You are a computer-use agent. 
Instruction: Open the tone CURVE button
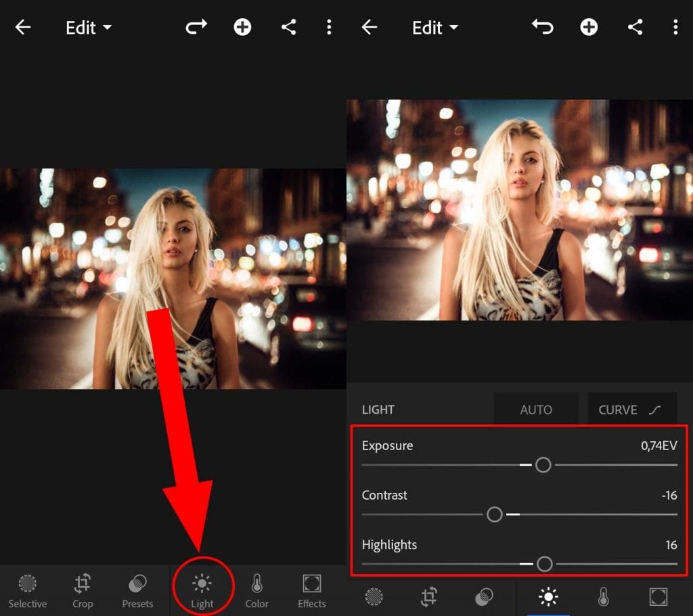632,410
